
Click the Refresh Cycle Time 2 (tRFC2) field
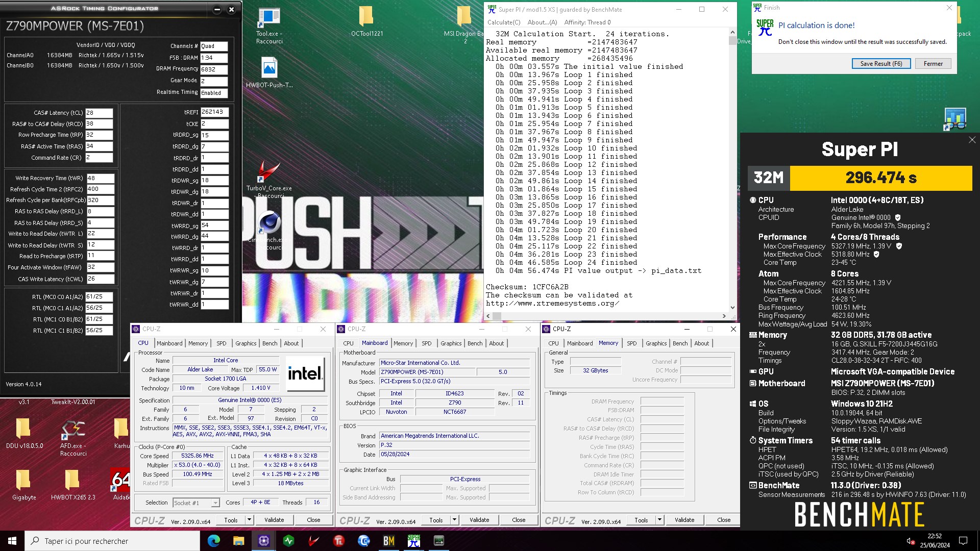100,189
